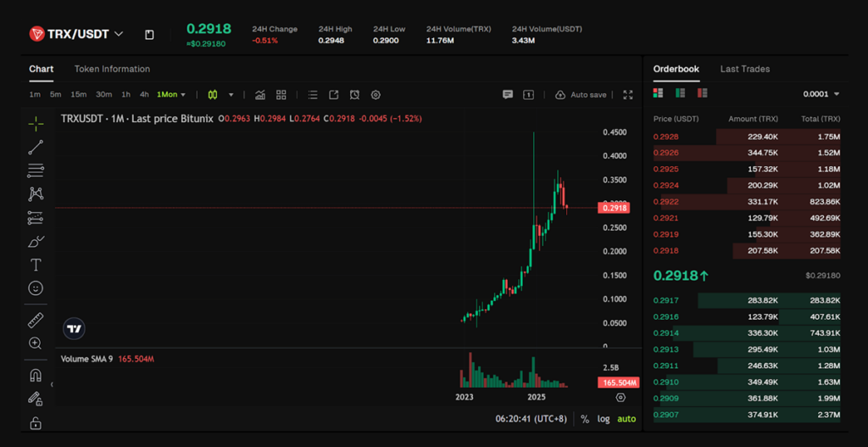This screenshot has height=447, width=868.
Task: Open the 0.0001 price precision dropdown
Action: pyautogui.click(x=821, y=94)
